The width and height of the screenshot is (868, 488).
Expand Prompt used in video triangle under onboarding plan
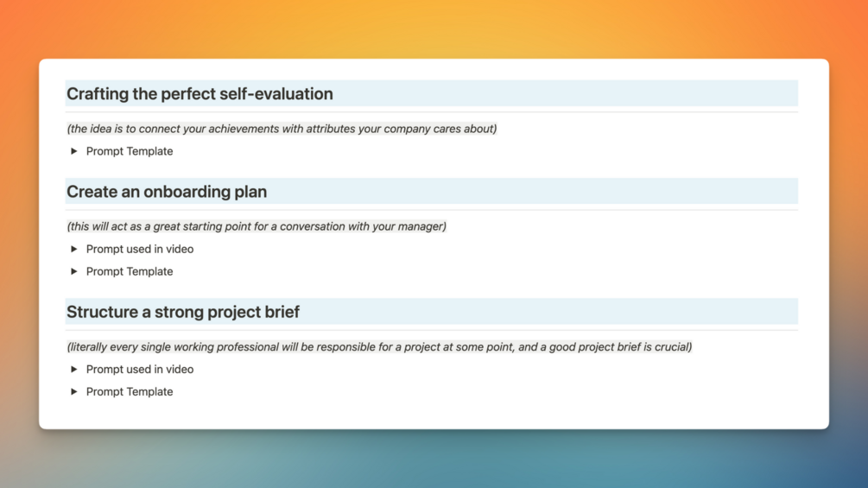pos(73,249)
